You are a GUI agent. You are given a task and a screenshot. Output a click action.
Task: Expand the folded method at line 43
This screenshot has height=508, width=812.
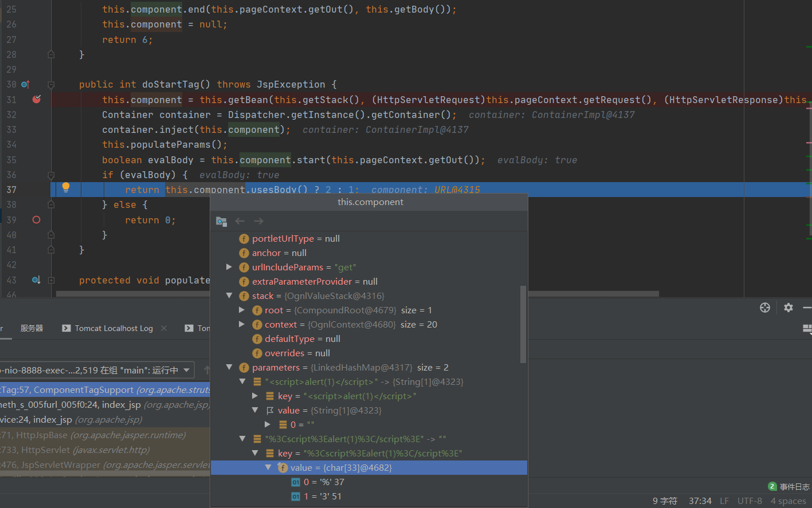pyautogui.click(x=51, y=281)
